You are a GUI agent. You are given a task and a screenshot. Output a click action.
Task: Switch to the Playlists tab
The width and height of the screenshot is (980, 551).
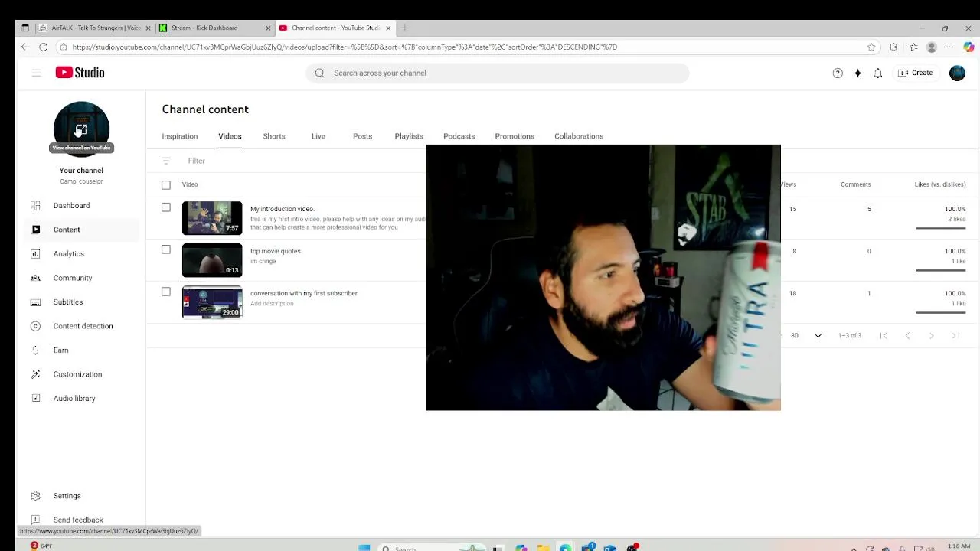[x=409, y=136]
